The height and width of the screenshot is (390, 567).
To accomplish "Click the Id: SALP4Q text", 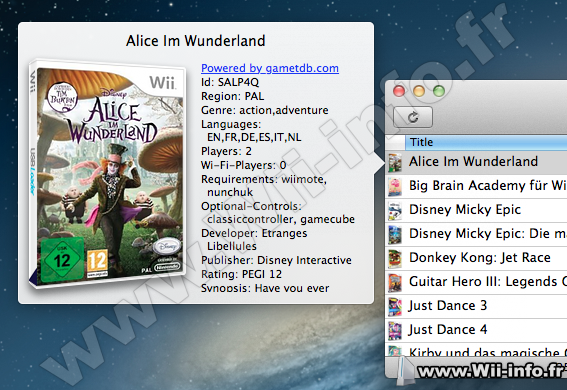I will (230, 82).
